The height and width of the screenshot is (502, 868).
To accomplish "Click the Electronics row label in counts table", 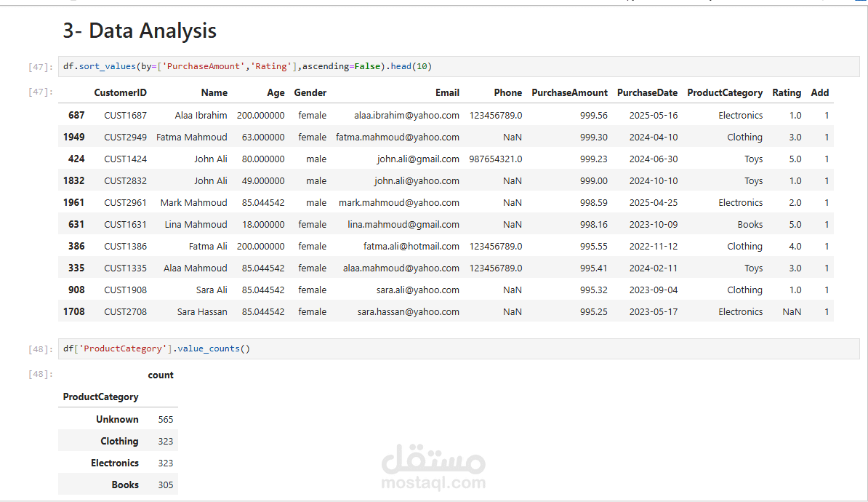I will [115, 463].
